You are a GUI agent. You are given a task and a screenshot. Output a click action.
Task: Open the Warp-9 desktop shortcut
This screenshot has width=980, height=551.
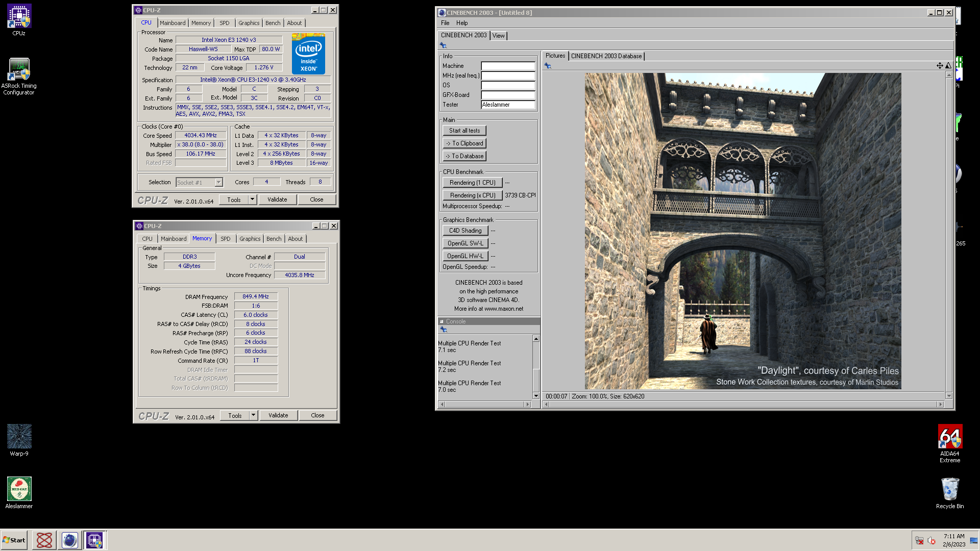[19, 440]
